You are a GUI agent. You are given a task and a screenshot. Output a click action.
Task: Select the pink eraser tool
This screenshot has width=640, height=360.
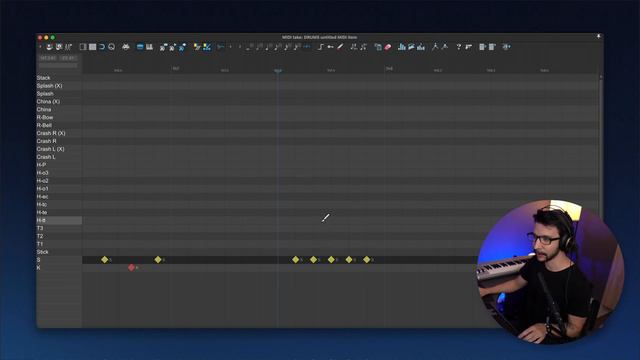[x=388, y=47]
